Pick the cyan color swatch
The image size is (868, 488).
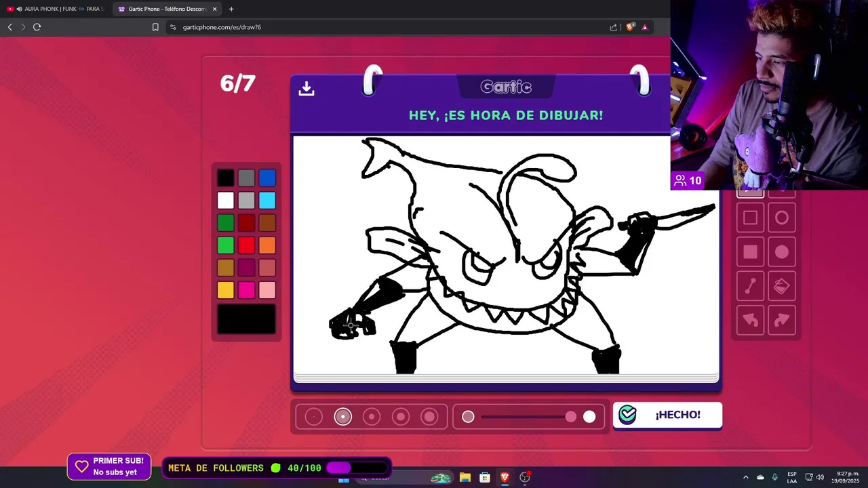tap(267, 201)
